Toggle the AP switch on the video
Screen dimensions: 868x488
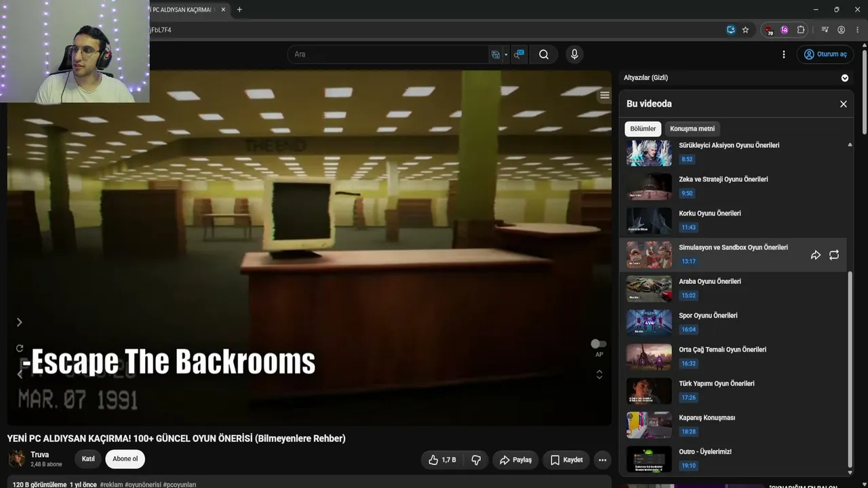(x=599, y=344)
